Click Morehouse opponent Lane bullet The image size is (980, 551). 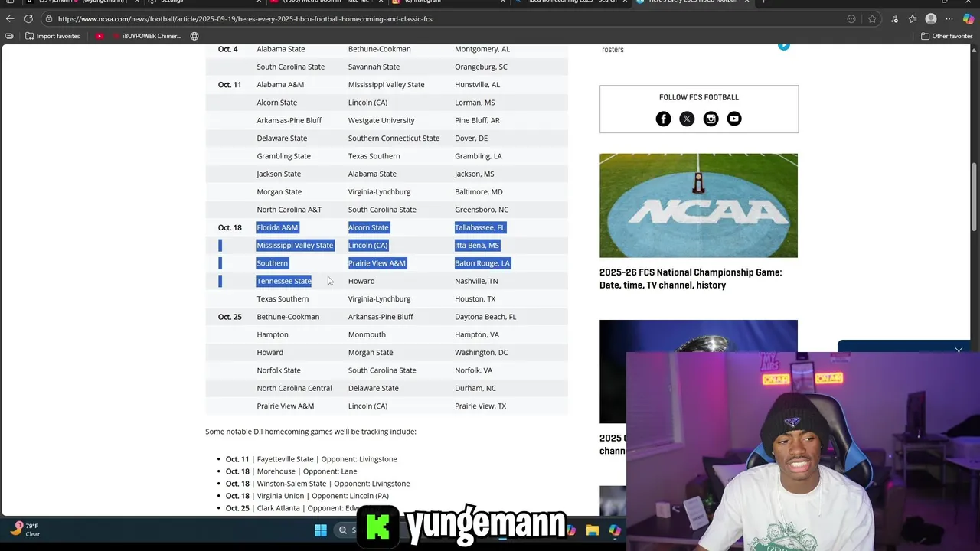[291, 471]
